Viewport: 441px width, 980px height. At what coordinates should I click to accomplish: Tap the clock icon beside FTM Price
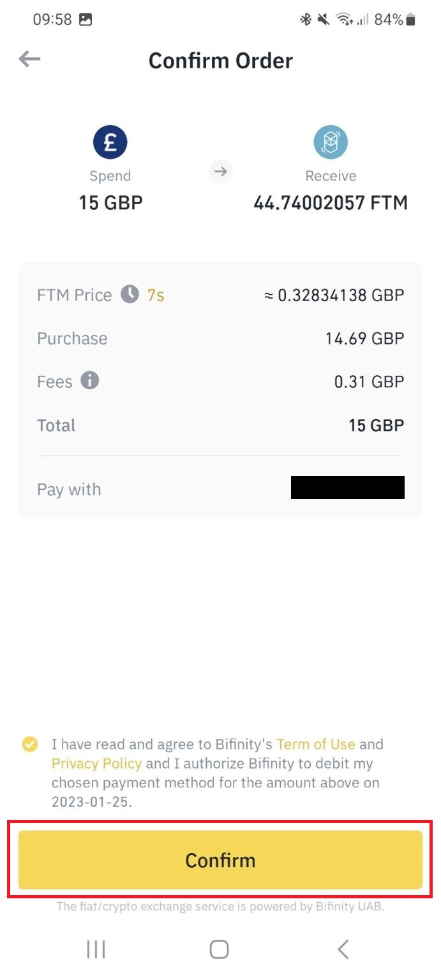[130, 294]
